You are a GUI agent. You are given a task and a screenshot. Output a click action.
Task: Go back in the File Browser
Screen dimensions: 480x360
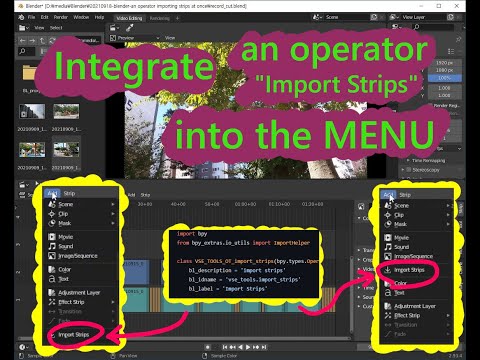(22, 41)
